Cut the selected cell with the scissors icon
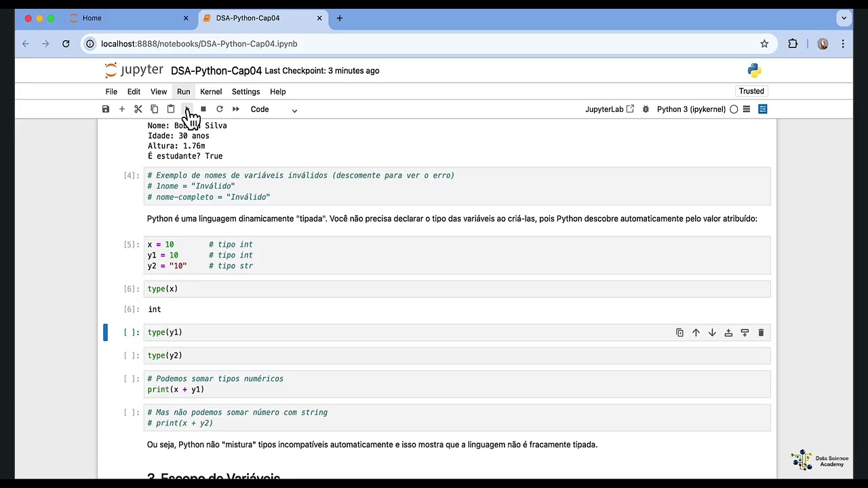 (x=138, y=109)
